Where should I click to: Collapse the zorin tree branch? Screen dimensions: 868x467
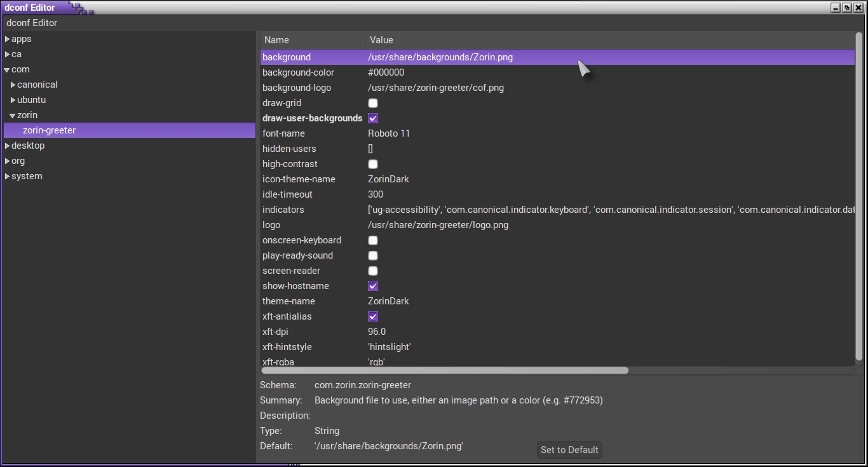[14, 115]
